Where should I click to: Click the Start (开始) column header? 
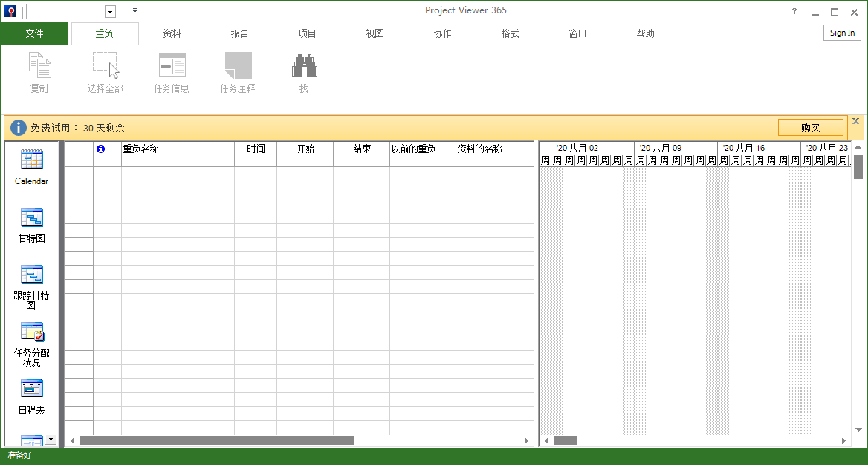pos(305,154)
